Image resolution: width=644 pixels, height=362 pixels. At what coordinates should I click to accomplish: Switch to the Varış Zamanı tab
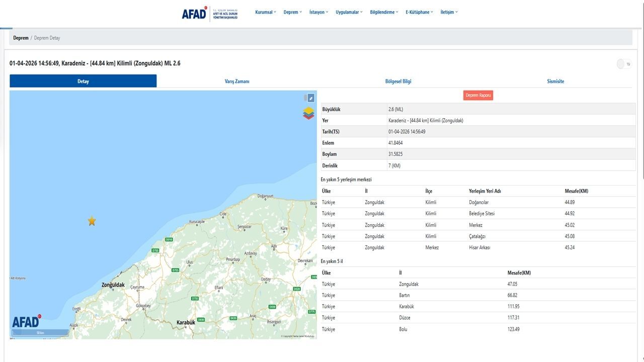tap(236, 80)
